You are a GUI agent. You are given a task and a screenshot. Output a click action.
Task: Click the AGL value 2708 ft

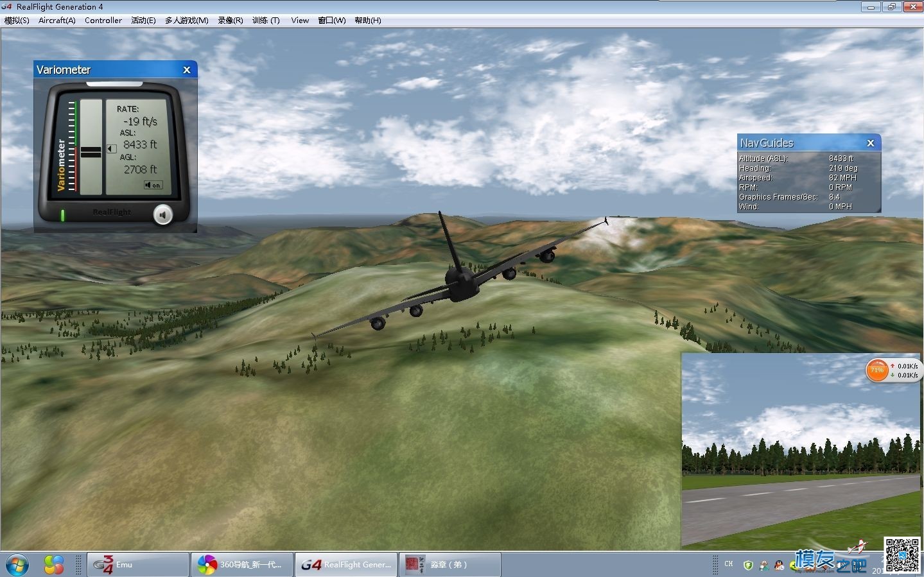[140, 169]
